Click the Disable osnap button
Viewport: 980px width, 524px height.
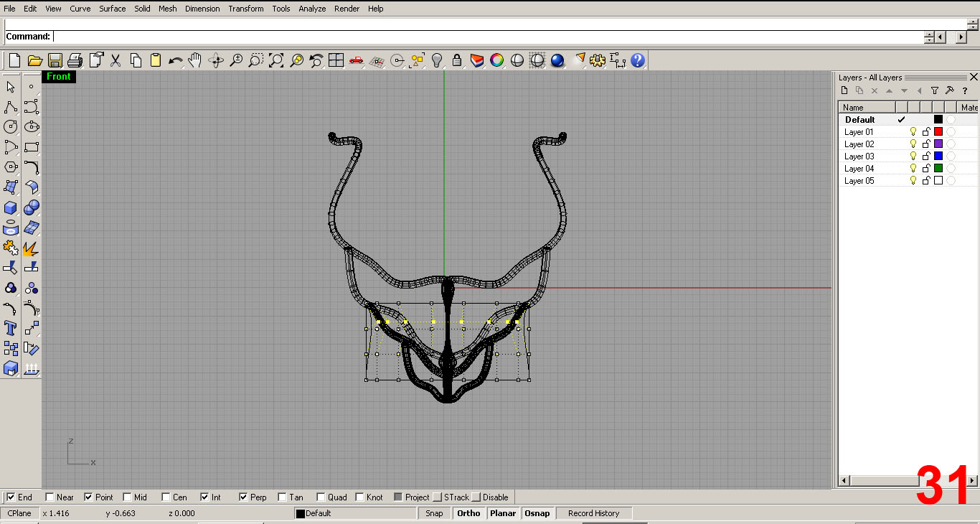[491, 497]
